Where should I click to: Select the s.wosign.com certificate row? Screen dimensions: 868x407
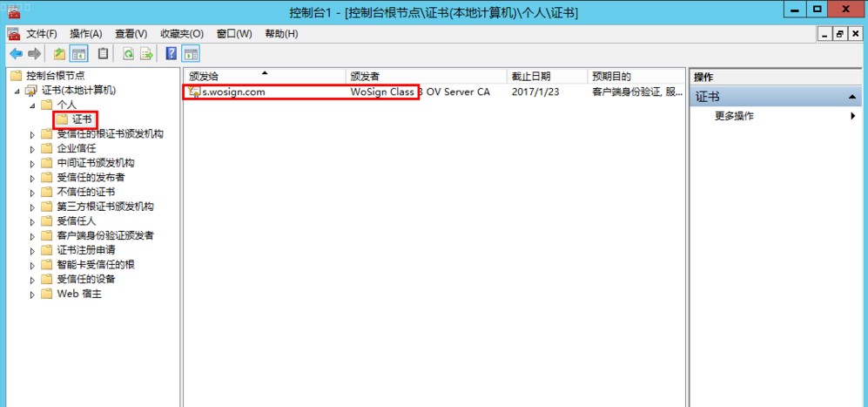coord(434,92)
